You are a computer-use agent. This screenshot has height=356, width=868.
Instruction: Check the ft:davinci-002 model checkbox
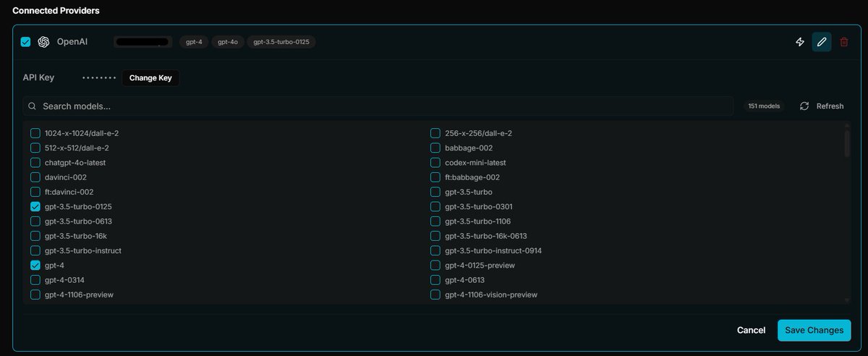click(x=35, y=192)
